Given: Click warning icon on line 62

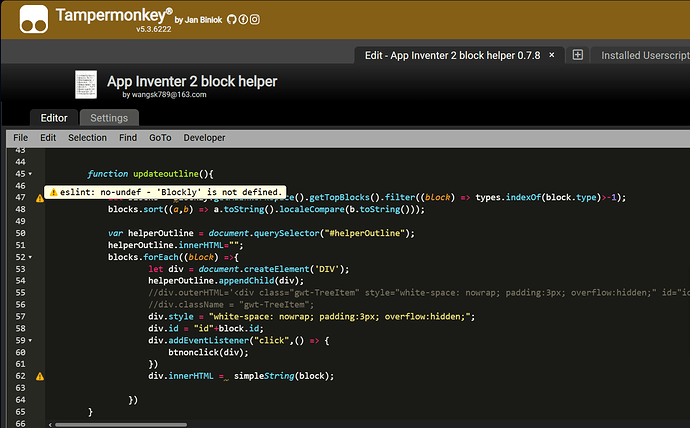Looking at the screenshot, I should 40,376.
